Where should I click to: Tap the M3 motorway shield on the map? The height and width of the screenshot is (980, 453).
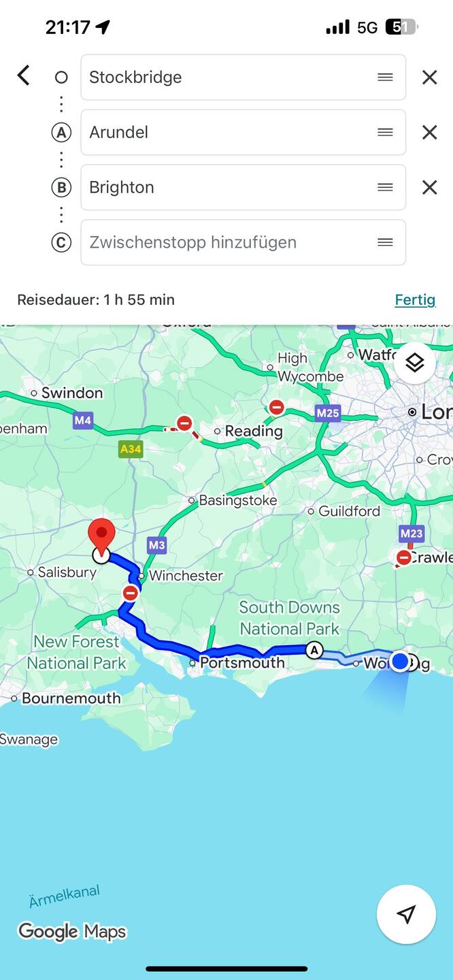pos(156,544)
